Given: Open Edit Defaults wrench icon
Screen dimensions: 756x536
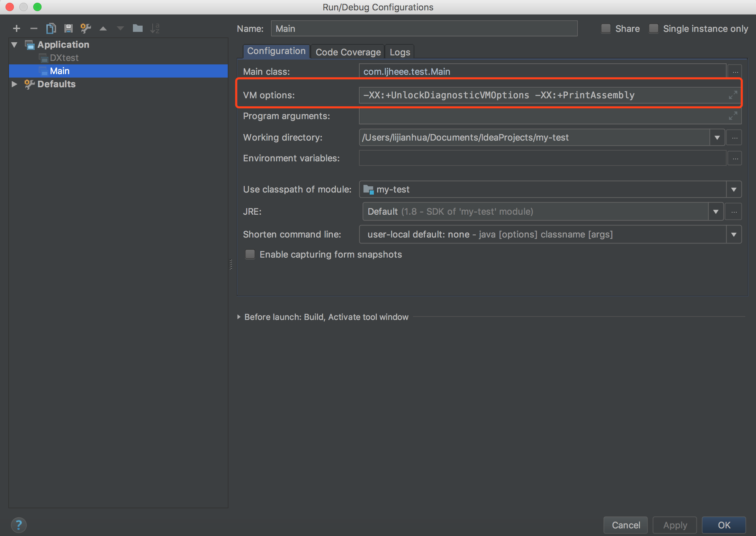Looking at the screenshot, I should pyautogui.click(x=85, y=28).
